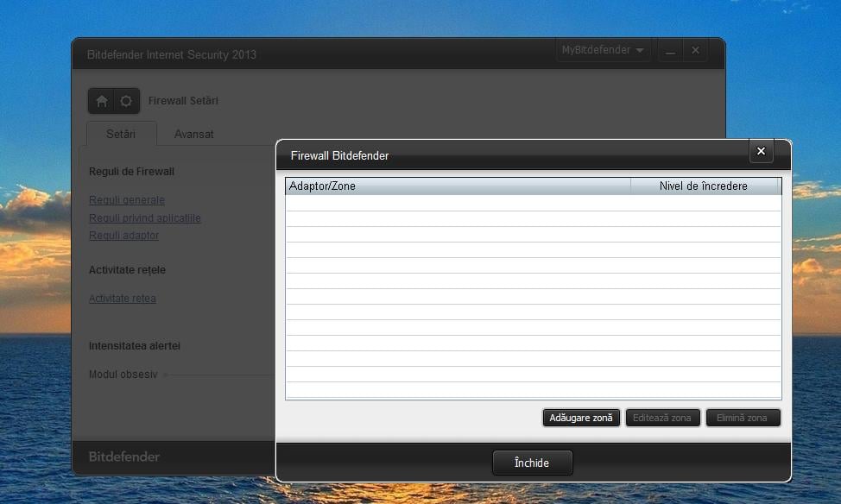The height and width of the screenshot is (504, 841).
Task: Click the Editează zona button
Action: click(x=662, y=418)
